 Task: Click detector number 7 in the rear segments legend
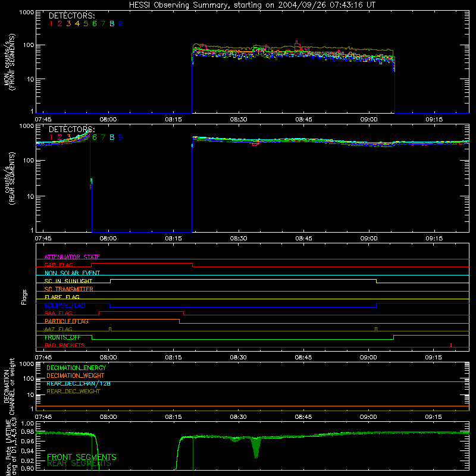tap(103, 137)
